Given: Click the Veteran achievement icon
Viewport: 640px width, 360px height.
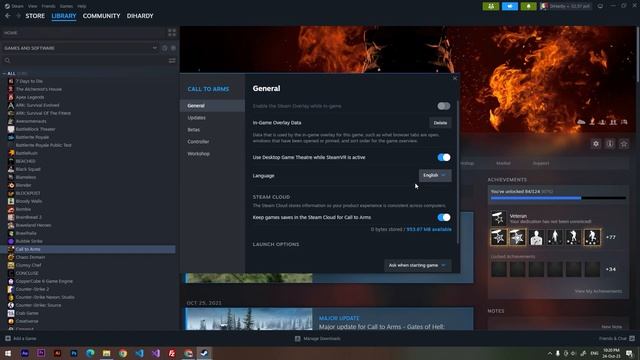Looking at the screenshot, I should pos(498,218).
